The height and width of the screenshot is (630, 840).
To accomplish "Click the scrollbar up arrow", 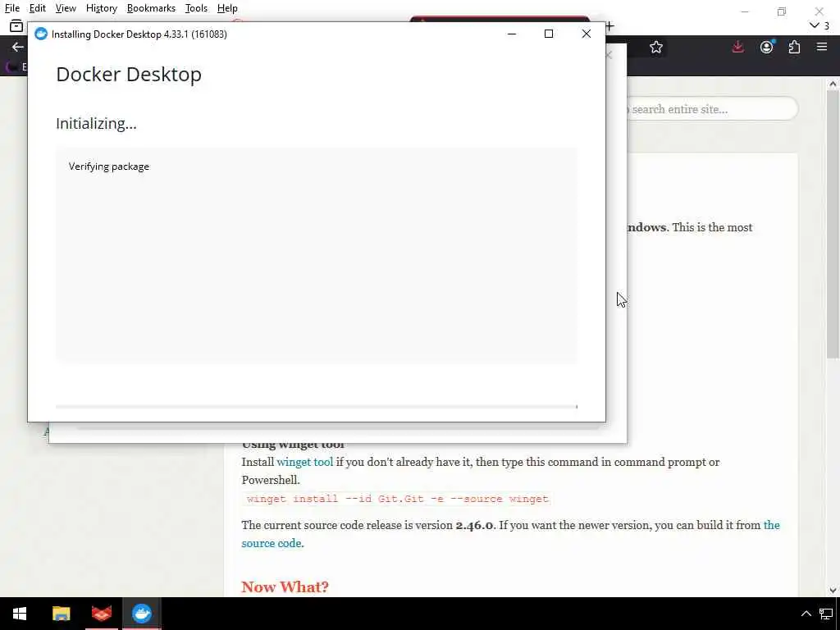I will pyautogui.click(x=833, y=84).
